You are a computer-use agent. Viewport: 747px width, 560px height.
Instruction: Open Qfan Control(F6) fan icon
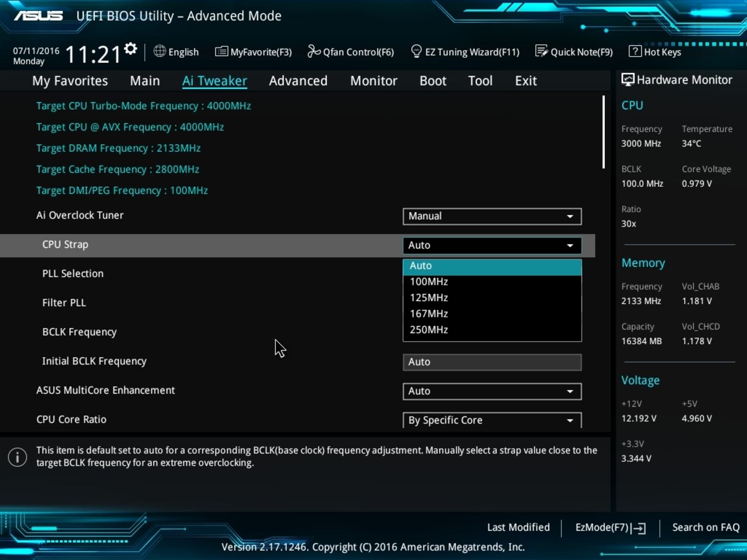(x=314, y=51)
